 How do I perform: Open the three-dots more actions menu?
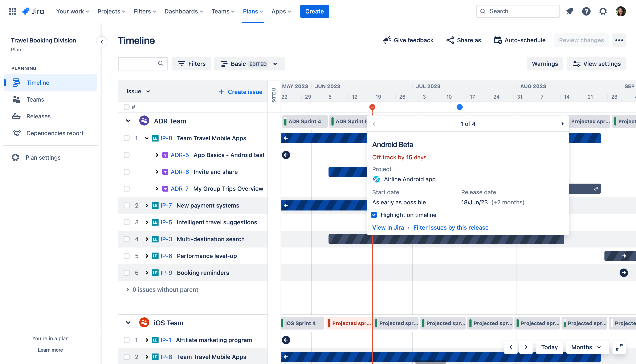tap(619, 40)
